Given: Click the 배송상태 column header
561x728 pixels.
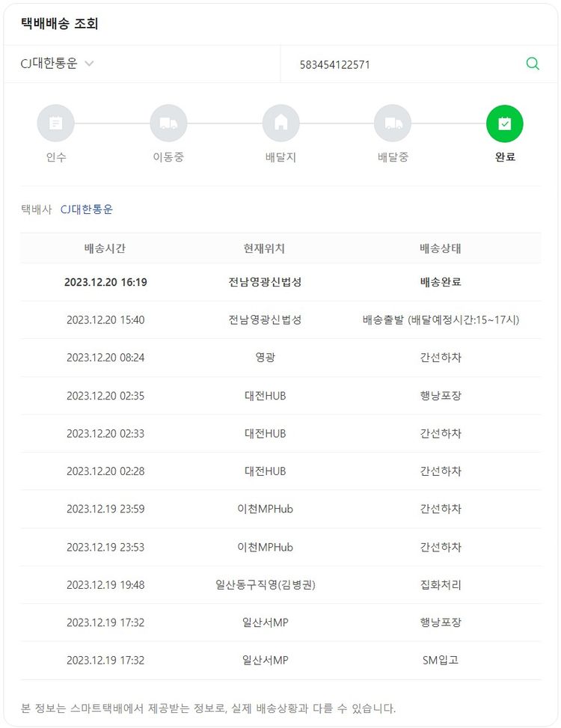Looking at the screenshot, I should tap(441, 248).
